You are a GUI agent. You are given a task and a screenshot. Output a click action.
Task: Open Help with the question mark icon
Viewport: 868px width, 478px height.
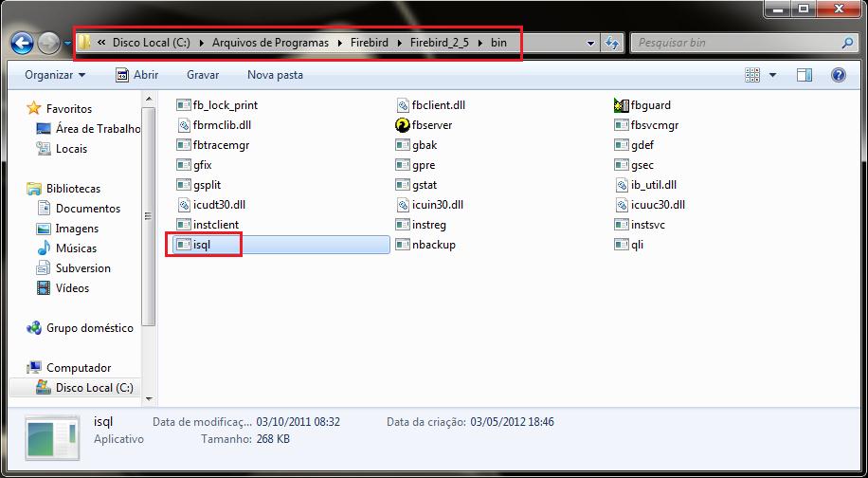pos(838,75)
